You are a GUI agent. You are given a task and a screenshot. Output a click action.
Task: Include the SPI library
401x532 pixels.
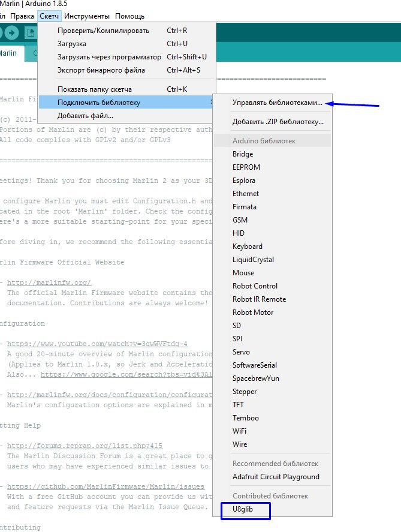[273, 339]
